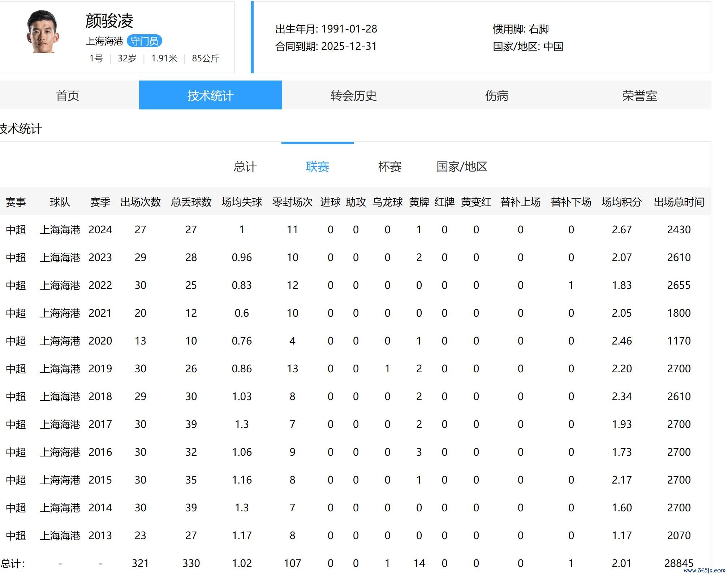Click the player name 颜骏凌

(x=109, y=21)
